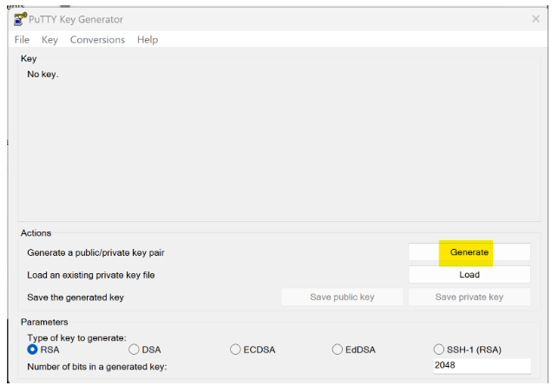Click the "Generate a public/private key pair" label

(95, 253)
